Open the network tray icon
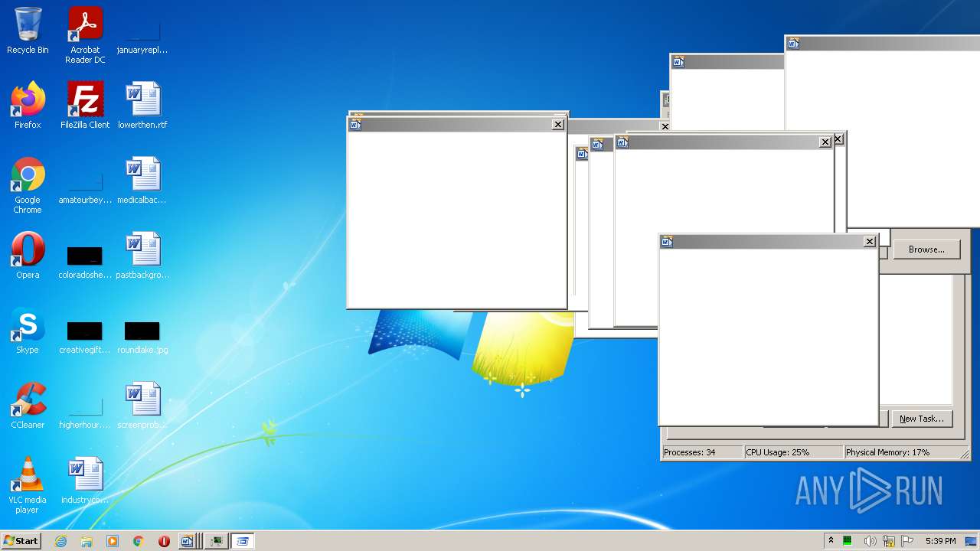This screenshot has width=980, height=551. (889, 541)
